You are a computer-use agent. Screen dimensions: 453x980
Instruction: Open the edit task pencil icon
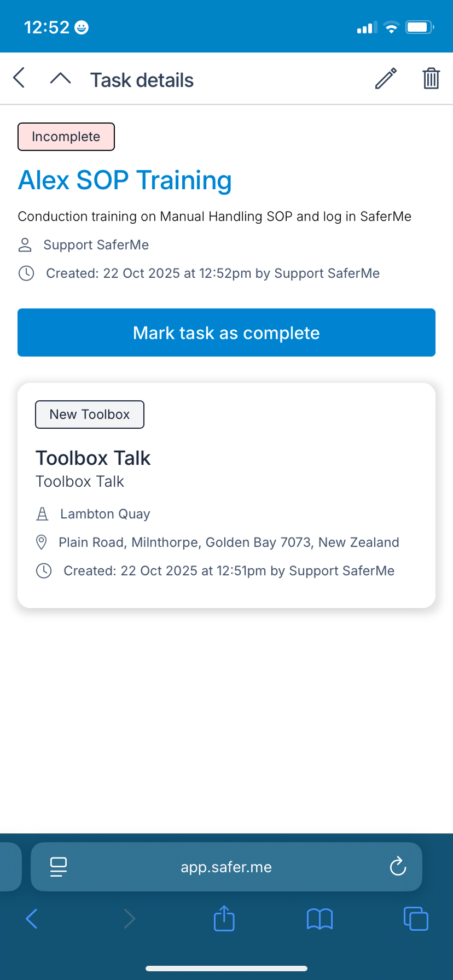tap(385, 79)
